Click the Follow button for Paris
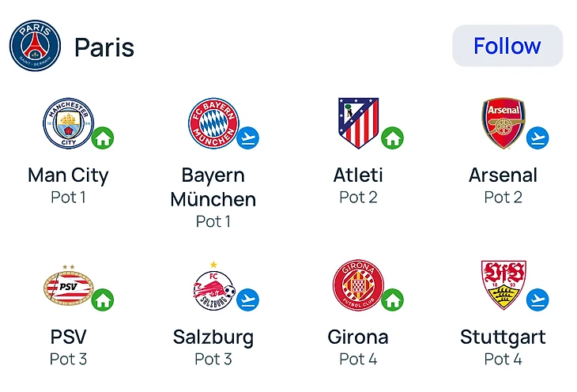Viewport: 577px width, 392px height. click(507, 46)
